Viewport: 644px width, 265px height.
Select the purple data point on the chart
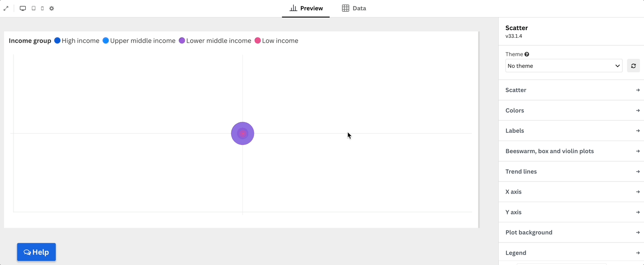point(242,133)
